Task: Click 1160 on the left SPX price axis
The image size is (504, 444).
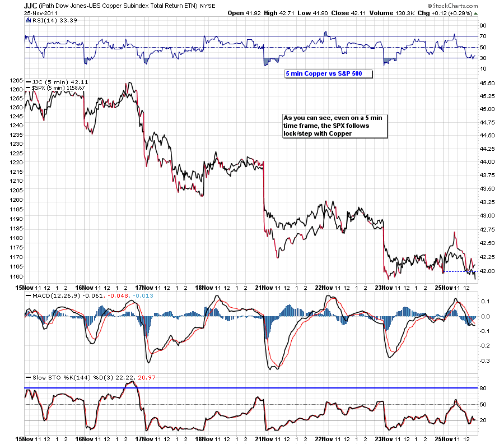Action: coord(16,277)
